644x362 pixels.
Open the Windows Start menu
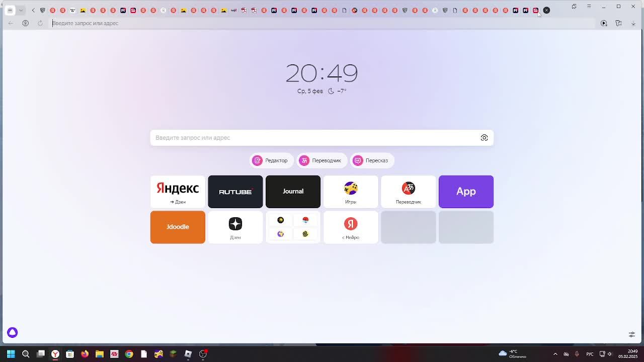11,354
